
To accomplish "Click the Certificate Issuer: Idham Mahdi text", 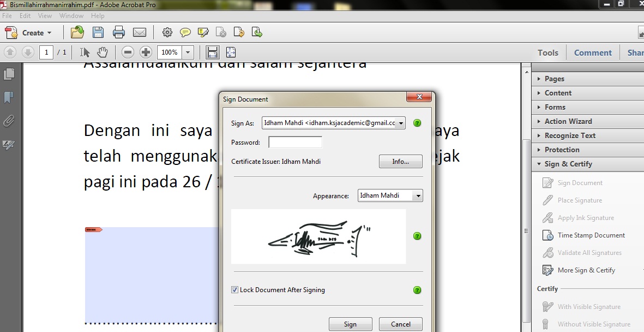I will tap(276, 161).
